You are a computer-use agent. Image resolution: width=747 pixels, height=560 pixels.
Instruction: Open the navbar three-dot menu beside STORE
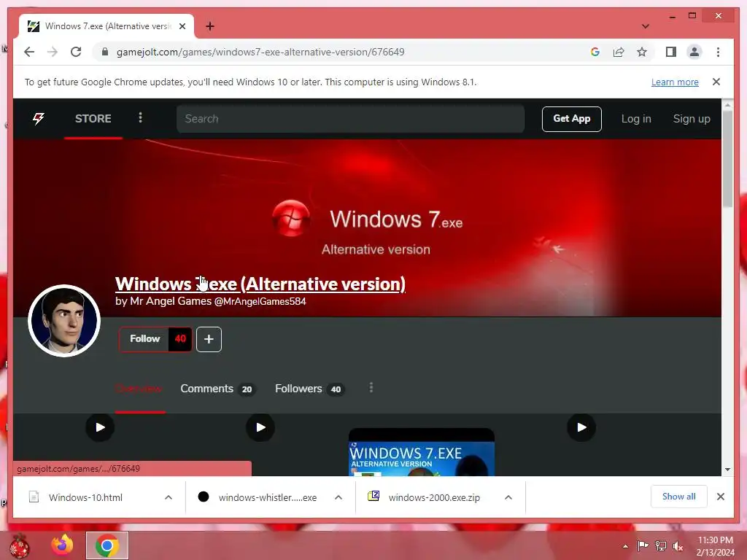point(140,117)
